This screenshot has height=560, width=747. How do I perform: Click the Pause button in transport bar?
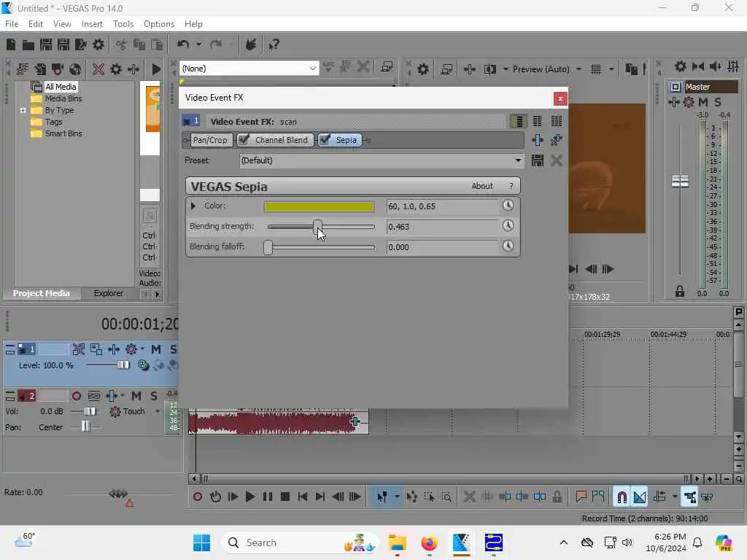pos(268,497)
